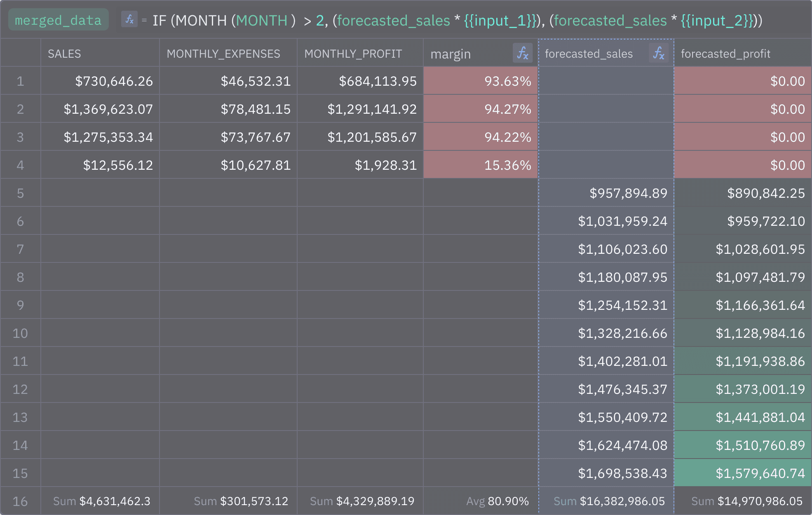Viewport: 812px width, 515px height.
Task: Open formula icon on forecasted_sales column
Action: click(x=659, y=53)
